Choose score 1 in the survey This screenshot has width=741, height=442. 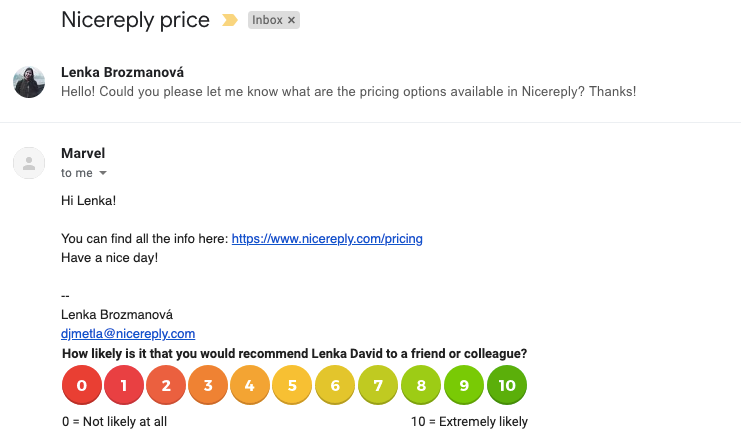pyautogui.click(x=124, y=385)
